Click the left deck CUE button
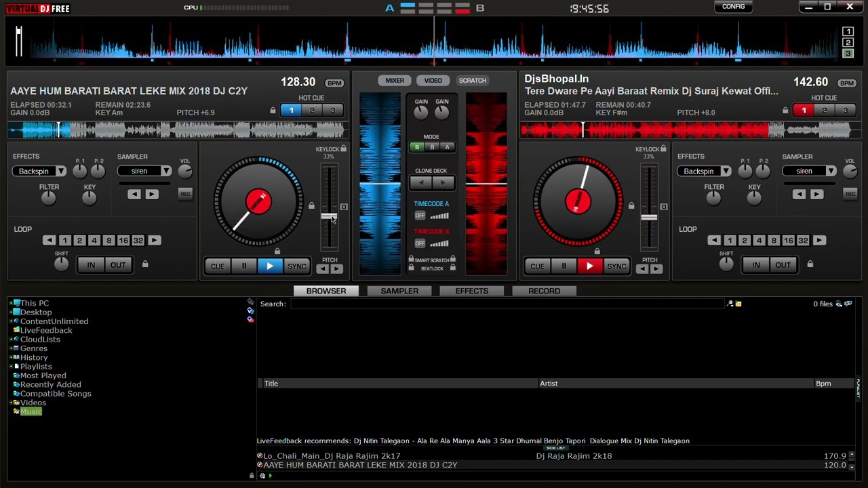 click(x=218, y=266)
